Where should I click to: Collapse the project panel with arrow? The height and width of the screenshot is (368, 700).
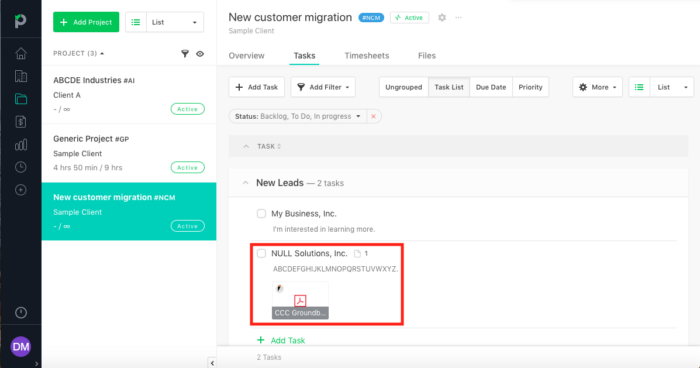pyautogui.click(x=212, y=363)
